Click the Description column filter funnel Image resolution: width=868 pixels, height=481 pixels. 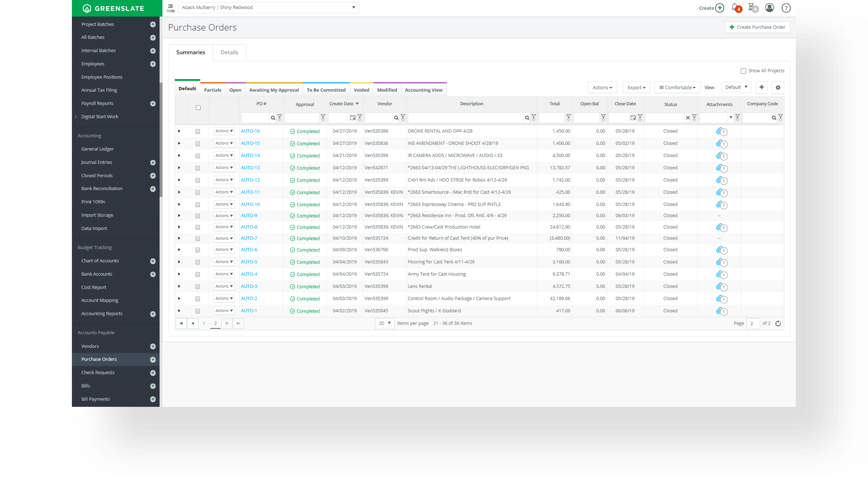(x=534, y=118)
